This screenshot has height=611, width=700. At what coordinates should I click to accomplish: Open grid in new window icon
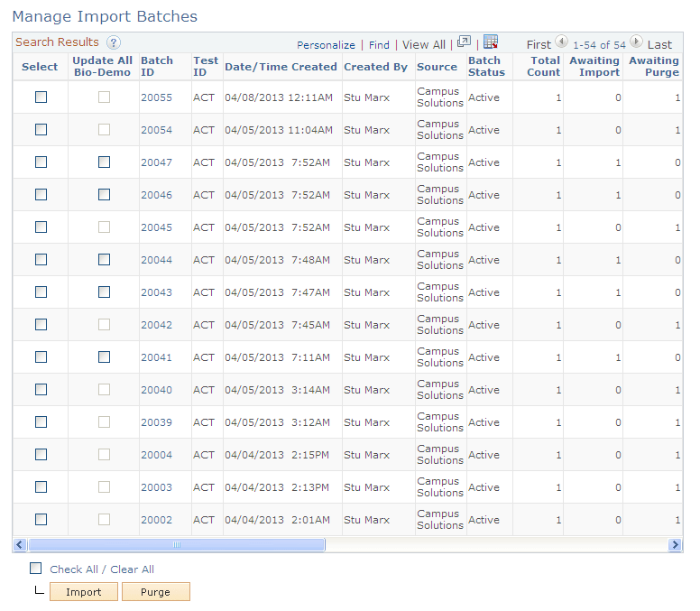(x=465, y=42)
